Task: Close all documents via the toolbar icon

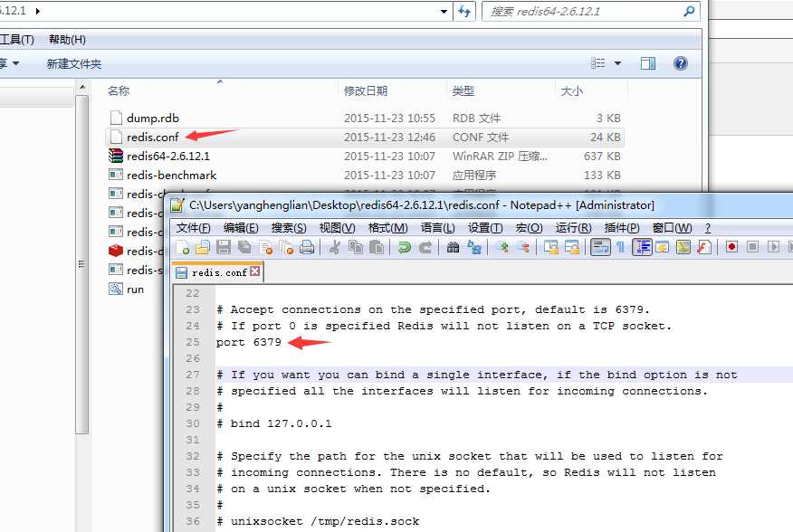Action: 286,247
